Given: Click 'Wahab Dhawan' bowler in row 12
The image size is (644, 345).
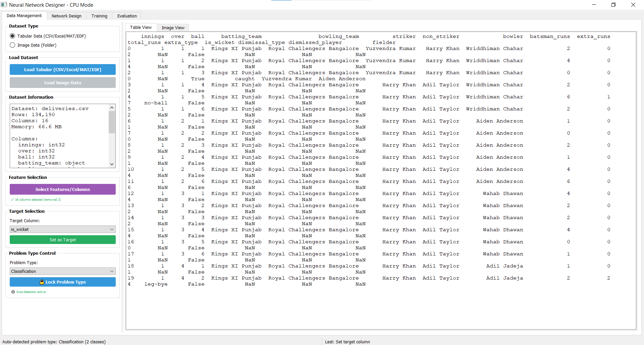Looking at the screenshot, I should (503, 193).
